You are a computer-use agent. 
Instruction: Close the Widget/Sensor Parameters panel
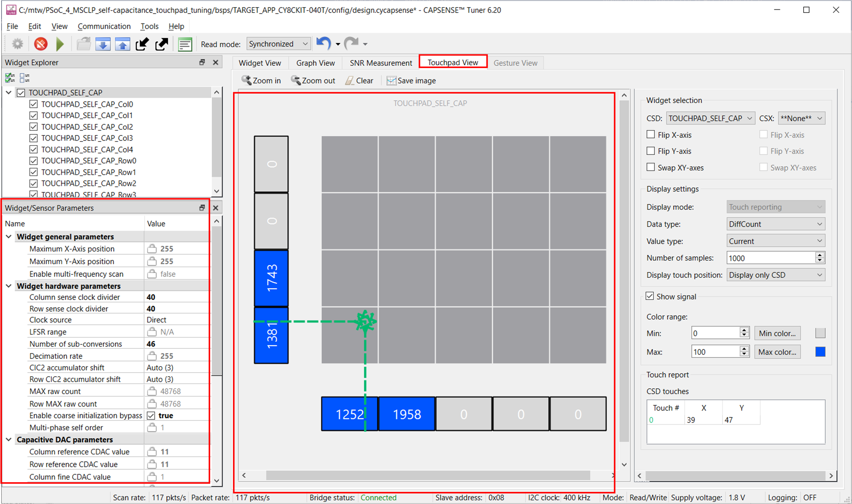click(215, 208)
